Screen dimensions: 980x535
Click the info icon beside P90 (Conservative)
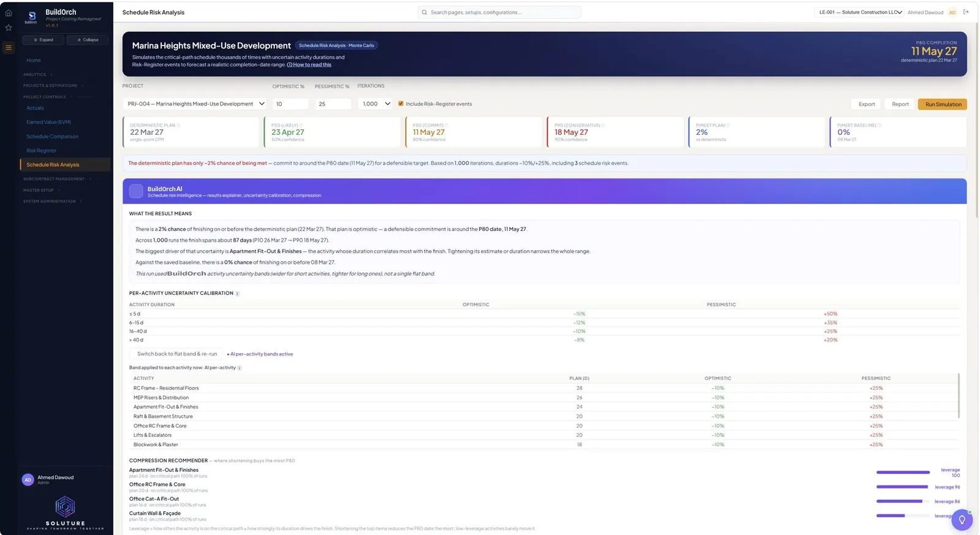point(603,126)
